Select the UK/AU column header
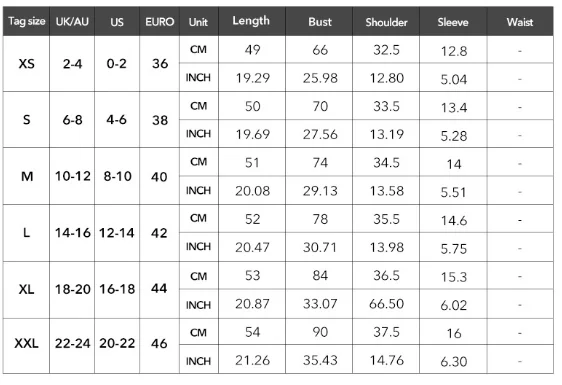This screenshot has height=385, width=562. pos(72,21)
